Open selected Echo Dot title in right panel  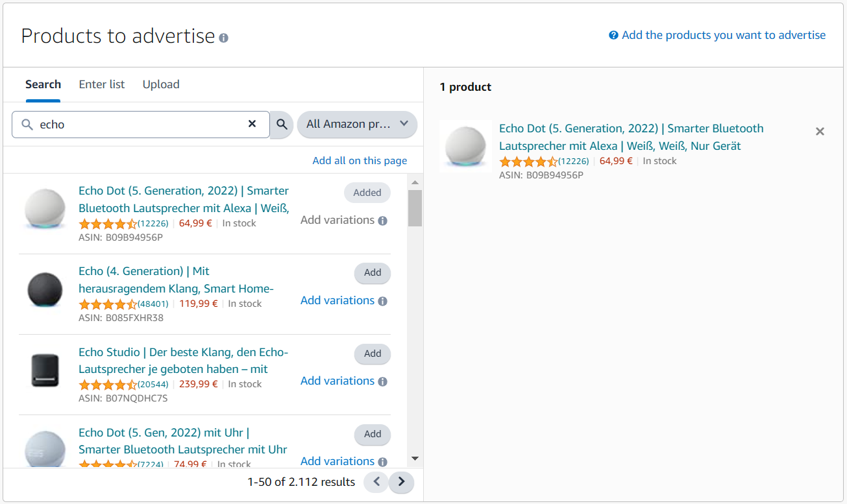(x=631, y=137)
